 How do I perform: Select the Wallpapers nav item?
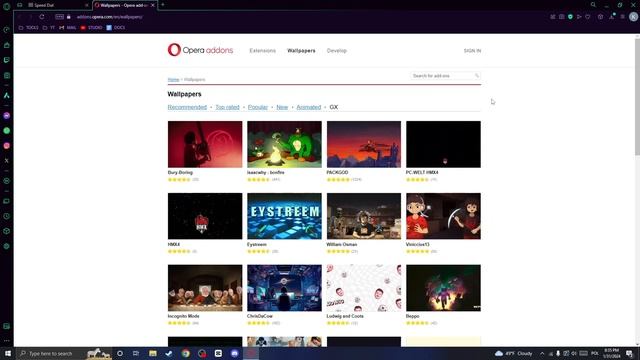tap(301, 51)
